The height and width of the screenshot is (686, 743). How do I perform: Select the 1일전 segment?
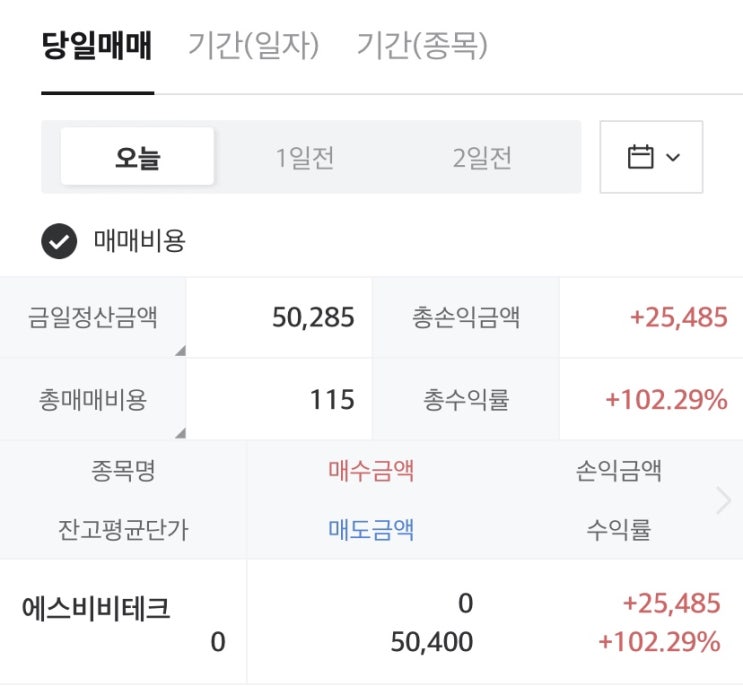coord(305,158)
